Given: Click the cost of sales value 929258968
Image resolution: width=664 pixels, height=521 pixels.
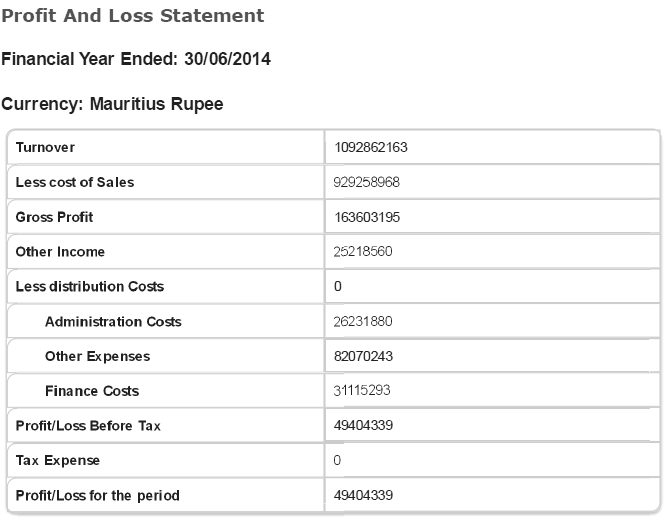Looking at the screenshot, I should click(367, 182).
